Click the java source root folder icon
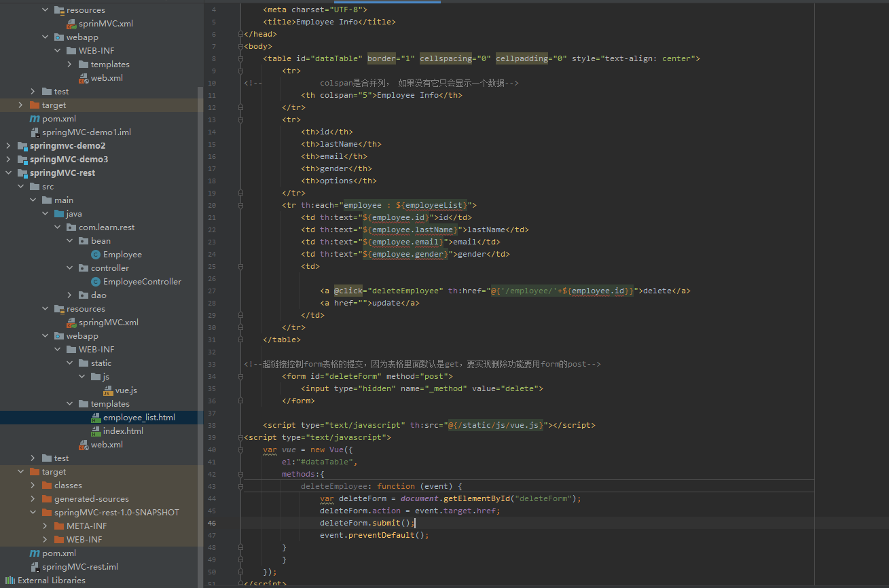Viewport: 889px width, 588px height. coord(59,214)
